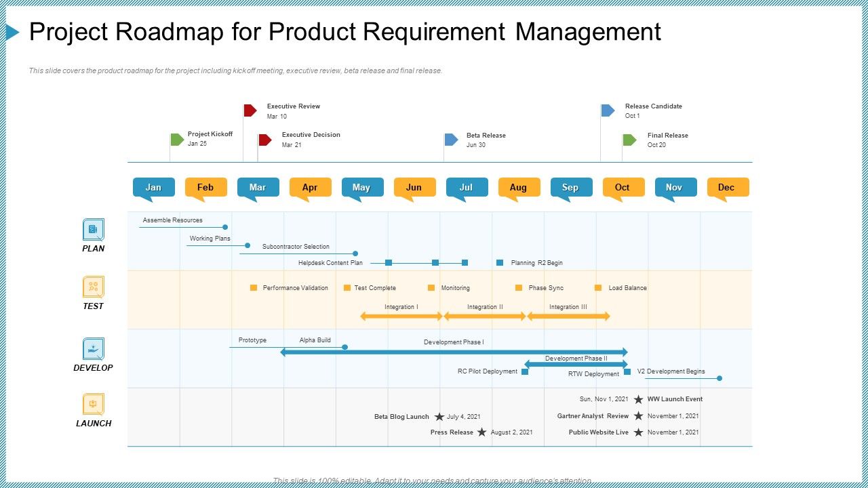Image resolution: width=868 pixels, height=488 pixels.
Task: Click the blue triangle beside the slide title
Action: pos(12,32)
